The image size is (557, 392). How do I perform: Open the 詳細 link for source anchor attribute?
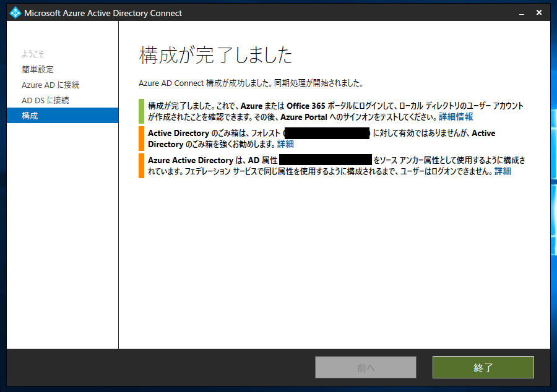(x=503, y=171)
